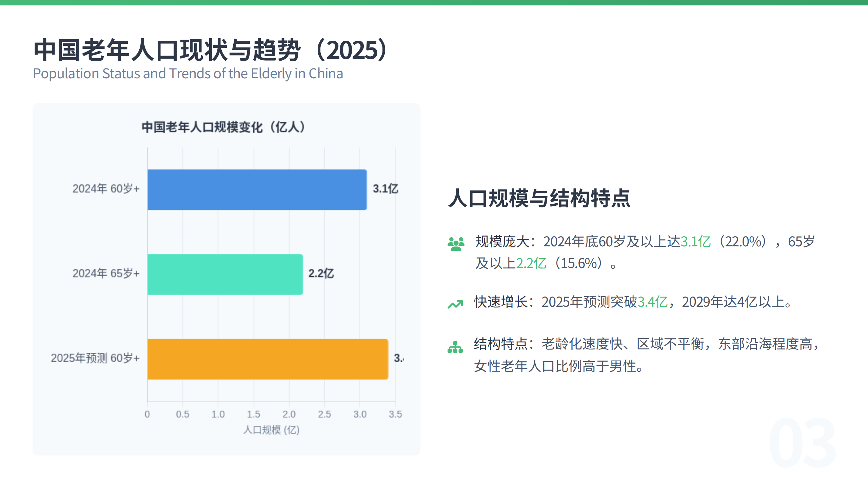Click the 2025年预测 60岁+ axis label
868x488 pixels.
coord(95,358)
